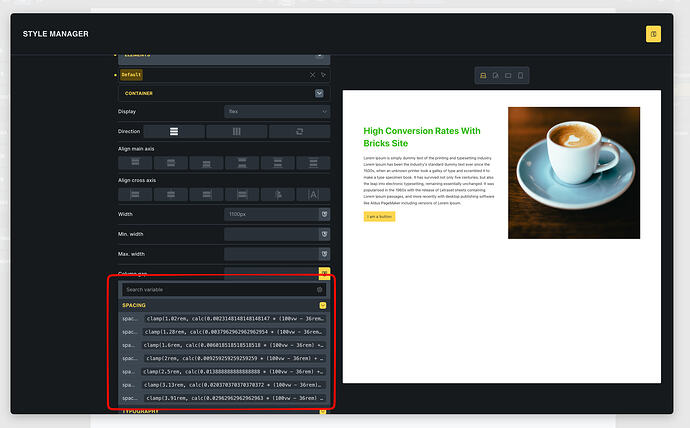Click the yellow variable icon for Column gap
Viewport: 690px width, 428px height.
tap(324, 273)
